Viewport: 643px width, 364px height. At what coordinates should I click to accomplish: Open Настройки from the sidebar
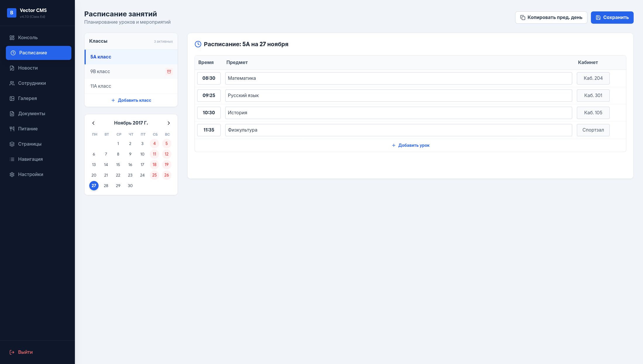pos(30,175)
